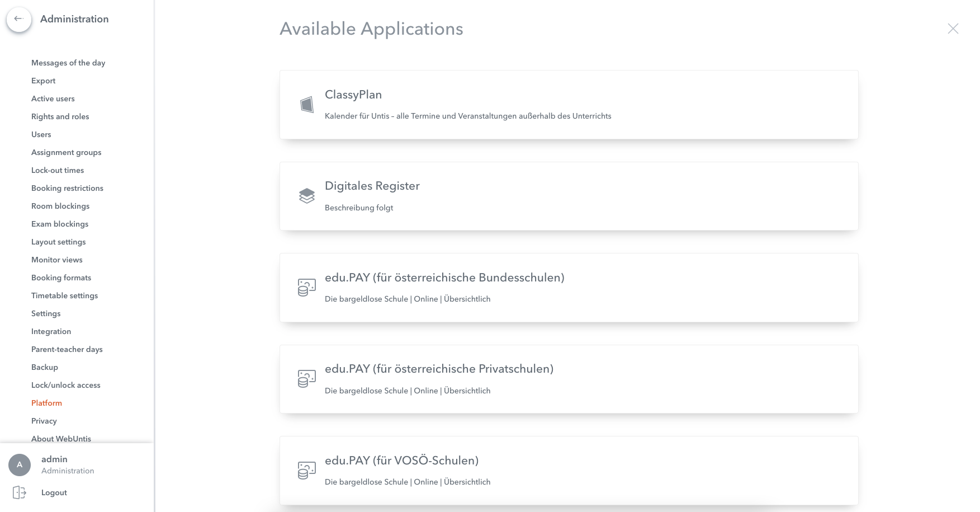This screenshot has width=980, height=512.
Task: Open edu.PAY für österreichische Bundesschulen
Action: click(444, 278)
